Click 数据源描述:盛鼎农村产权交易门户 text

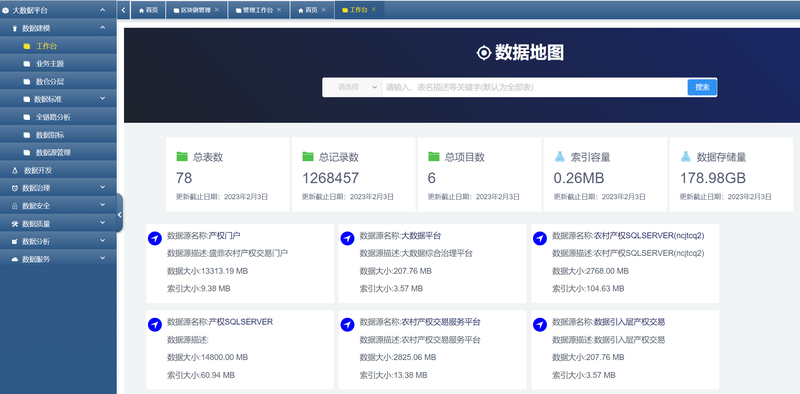(228, 253)
